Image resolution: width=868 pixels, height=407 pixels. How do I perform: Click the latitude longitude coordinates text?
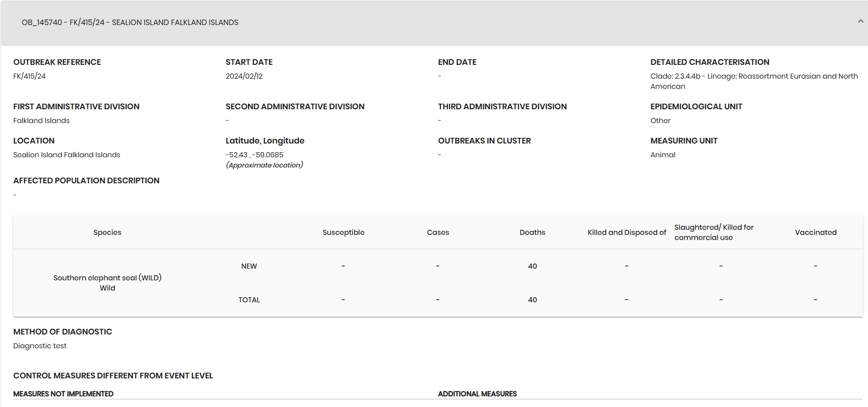coord(255,155)
